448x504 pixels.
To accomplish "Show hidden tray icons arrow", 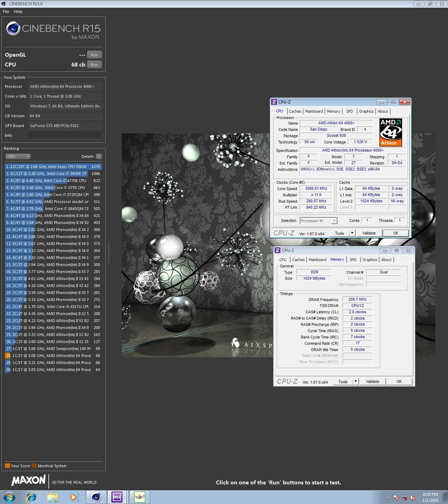I will (387, 497).
